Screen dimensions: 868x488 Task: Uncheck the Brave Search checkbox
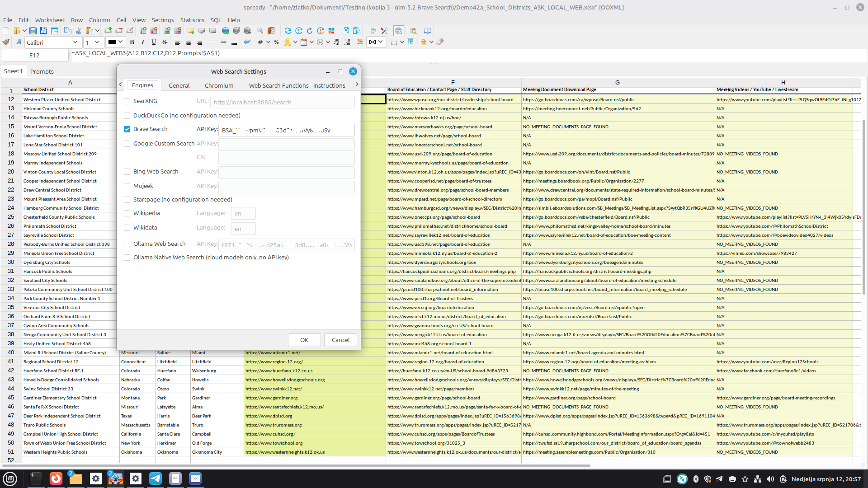pos(127,129)
